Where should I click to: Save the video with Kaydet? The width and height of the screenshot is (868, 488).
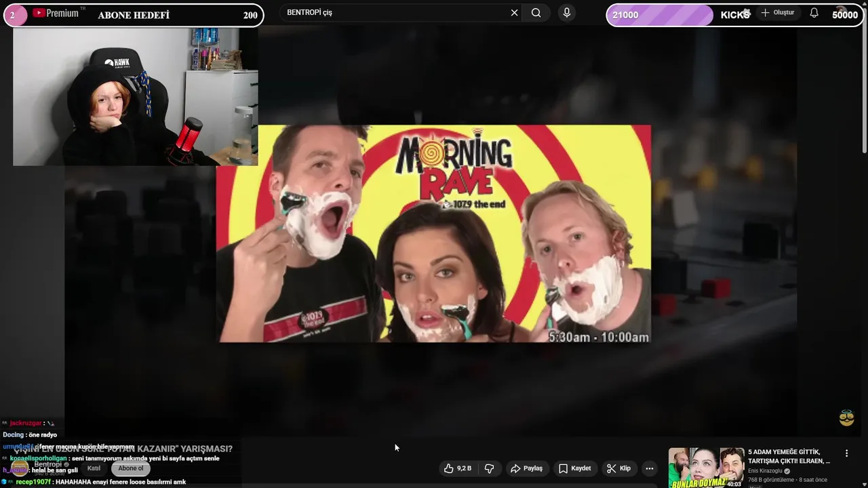(574, 468)
